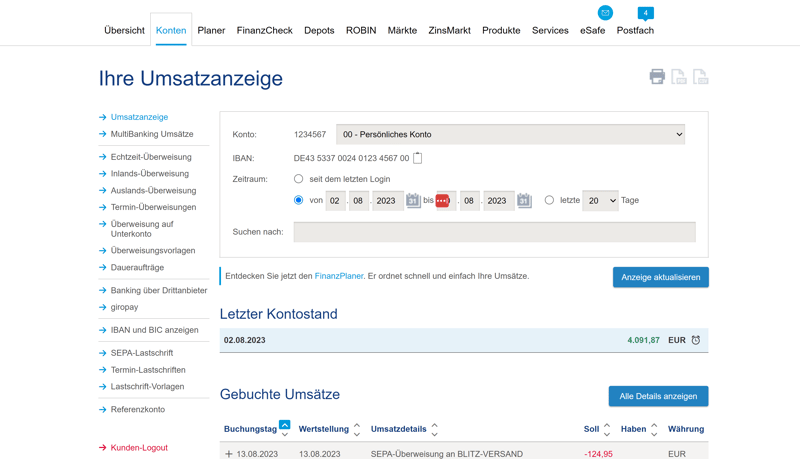Sort by Buchungstag using the highlighted arrow
The image size is (800, 459).
pyautogui.click(x=285, y=425)
